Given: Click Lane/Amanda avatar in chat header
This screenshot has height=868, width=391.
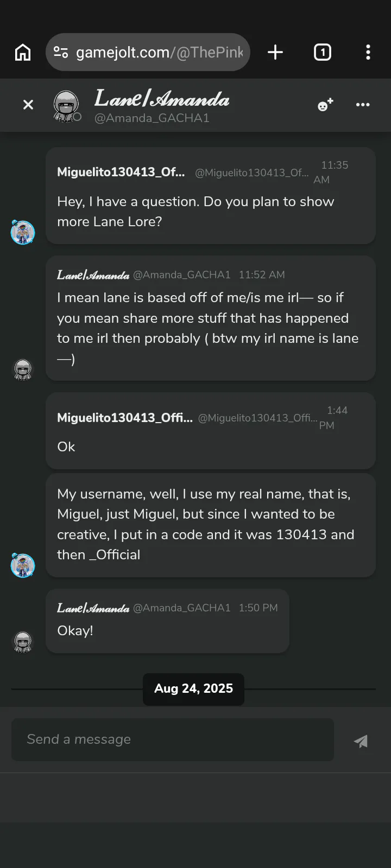Looking at the screenshot, I should [66, 105].
